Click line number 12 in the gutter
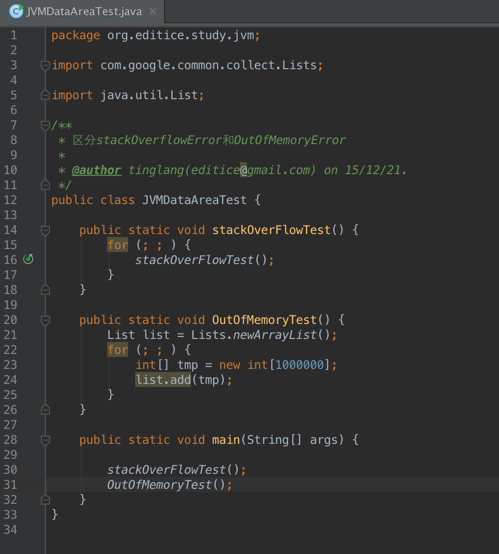 (10, 200)
